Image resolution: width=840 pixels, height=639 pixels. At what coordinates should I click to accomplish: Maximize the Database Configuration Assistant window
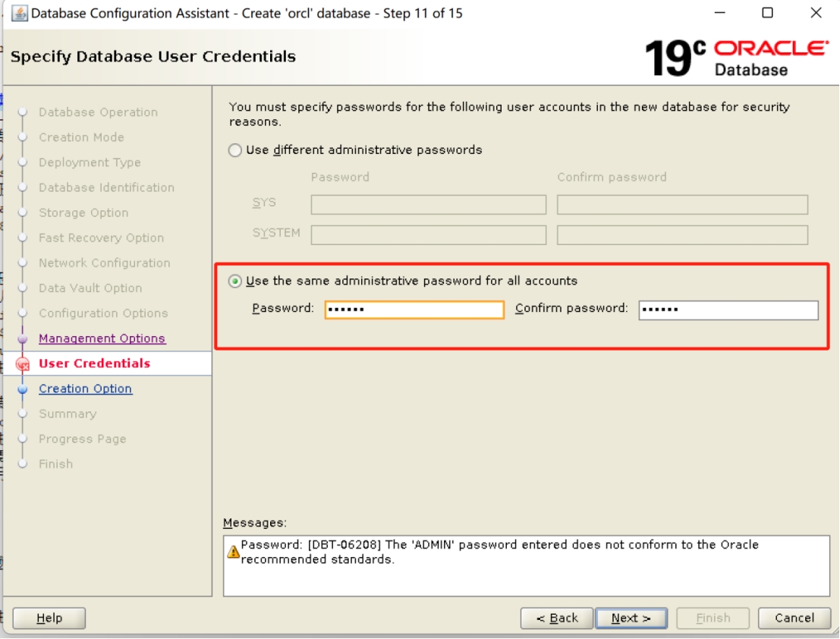click(x=767, y=12)
